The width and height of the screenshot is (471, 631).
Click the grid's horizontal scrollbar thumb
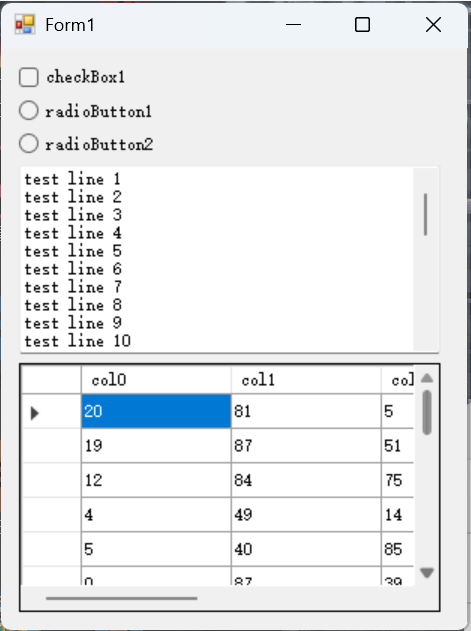pyautogui.click(x=122, y=598)
